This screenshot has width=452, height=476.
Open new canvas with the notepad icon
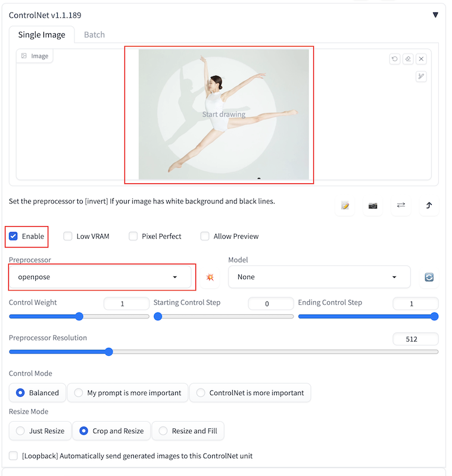[x=345, y=205]
